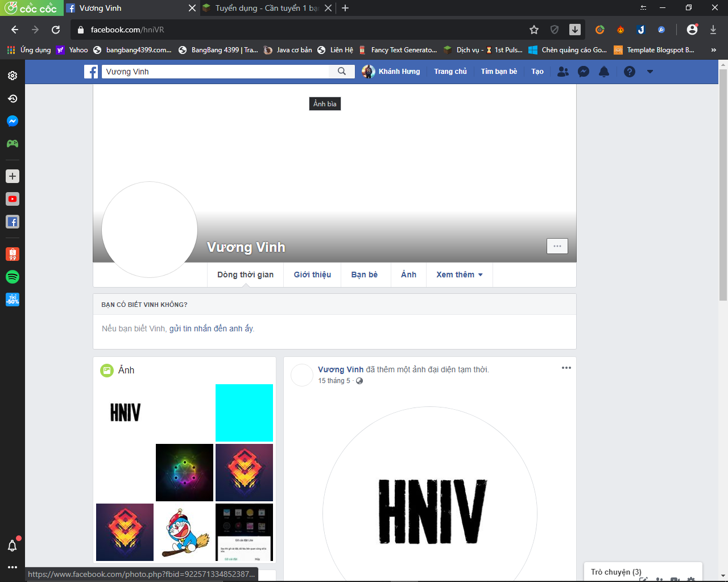Open Facebook Messenger icon in top bar
This screenshot has height=582, width=728.
tap(584, 72)
